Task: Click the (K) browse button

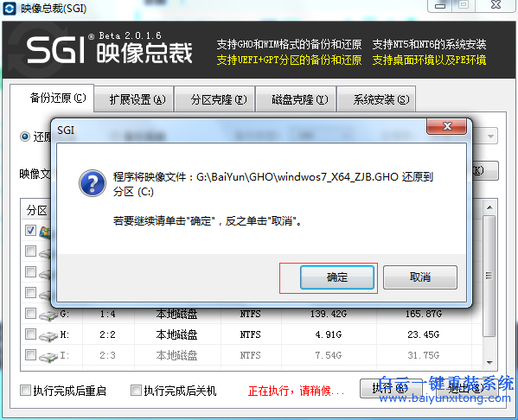Action: (x=485, y=171)
